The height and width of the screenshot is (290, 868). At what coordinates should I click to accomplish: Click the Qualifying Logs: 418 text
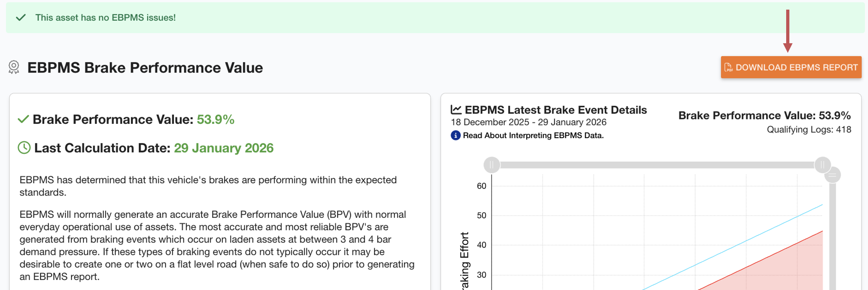(x=809, y=129)
